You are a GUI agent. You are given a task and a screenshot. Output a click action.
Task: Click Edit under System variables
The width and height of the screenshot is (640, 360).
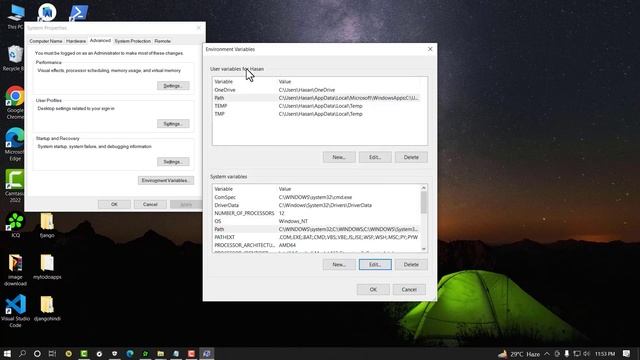click(375, 264)
